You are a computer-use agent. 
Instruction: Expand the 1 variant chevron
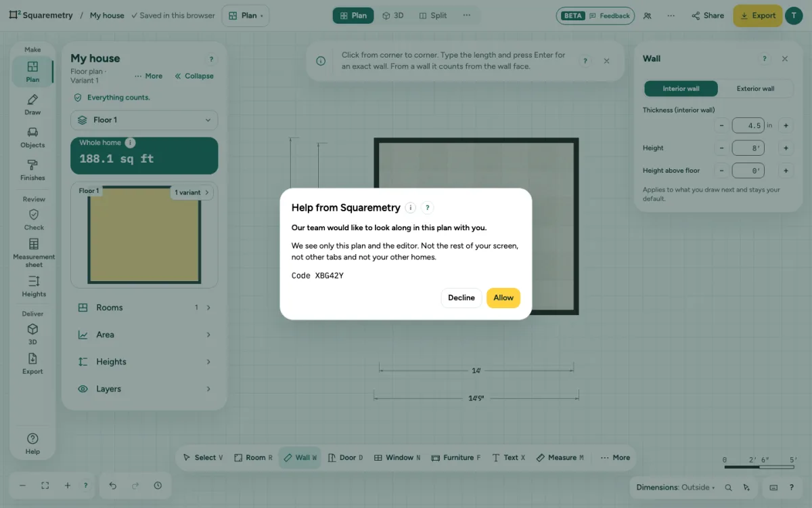[x=192, y=192]
